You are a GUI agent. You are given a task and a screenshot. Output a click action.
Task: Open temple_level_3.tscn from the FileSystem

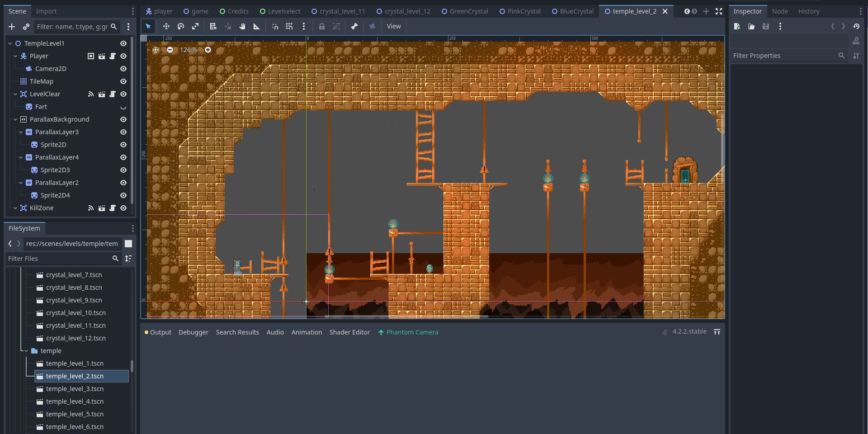75,389
